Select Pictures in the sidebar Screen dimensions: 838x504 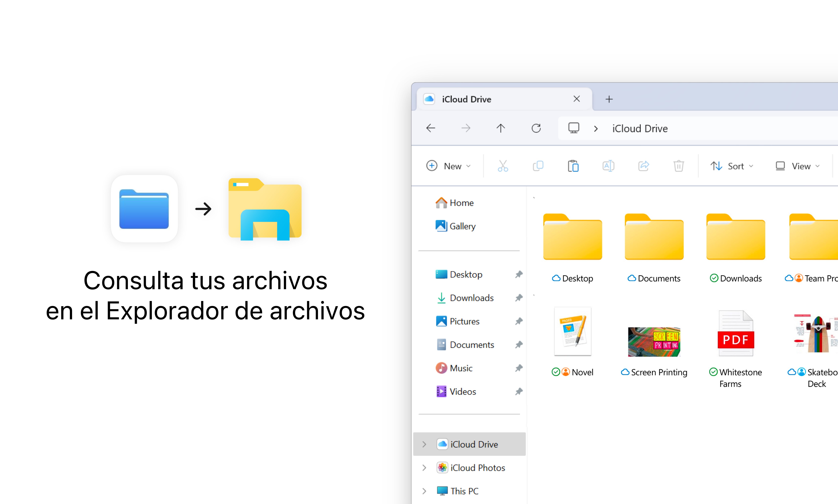click(x=457, y=321)
